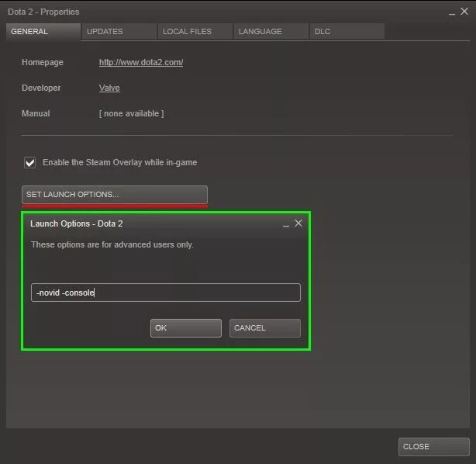Click the 'Homepage' label
The image size is (476, 464).
pos(43,62)
